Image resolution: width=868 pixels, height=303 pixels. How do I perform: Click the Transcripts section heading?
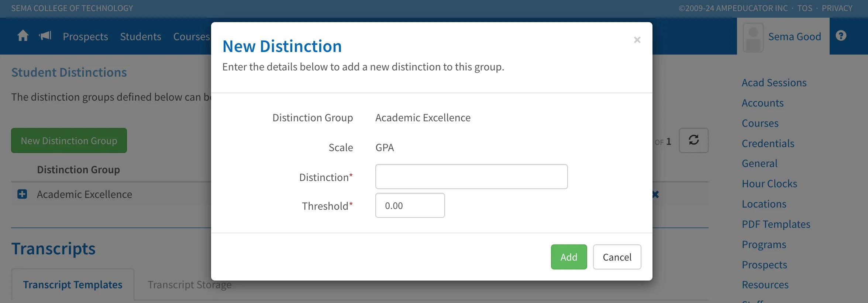(x=54, y=248)
